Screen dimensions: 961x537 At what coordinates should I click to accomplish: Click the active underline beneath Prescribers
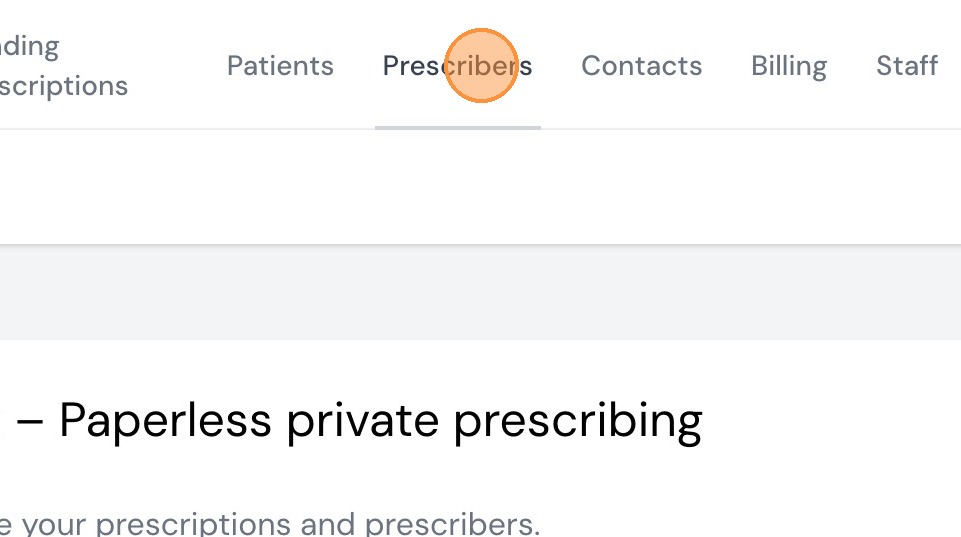pos(457,127)
